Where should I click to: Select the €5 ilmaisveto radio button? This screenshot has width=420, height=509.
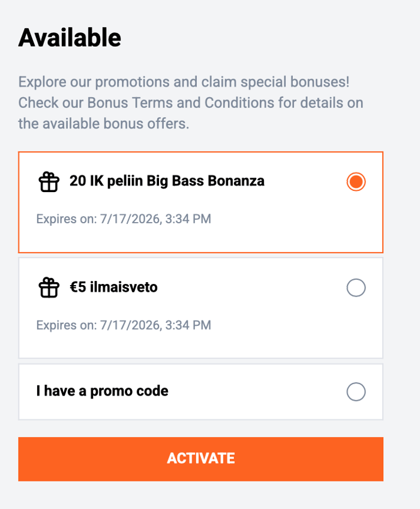click(x=356, y=288)
